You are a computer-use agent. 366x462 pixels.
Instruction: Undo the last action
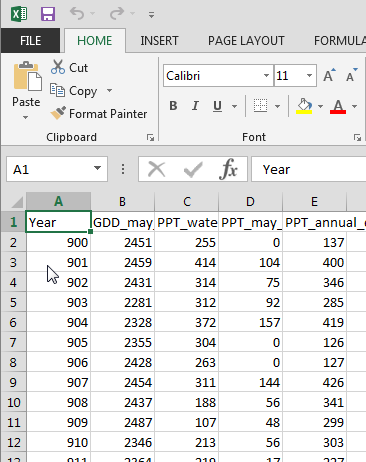pos(77,14)
